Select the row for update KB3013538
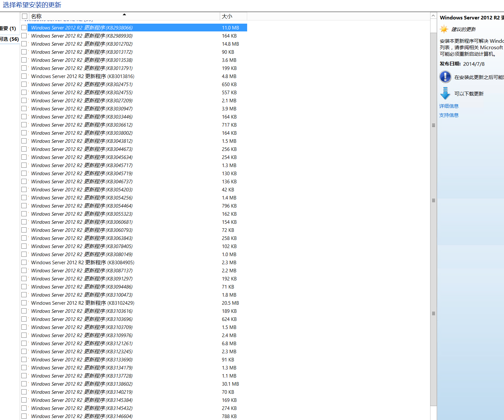Screen dimensions: 504x420 coord(134,60)
